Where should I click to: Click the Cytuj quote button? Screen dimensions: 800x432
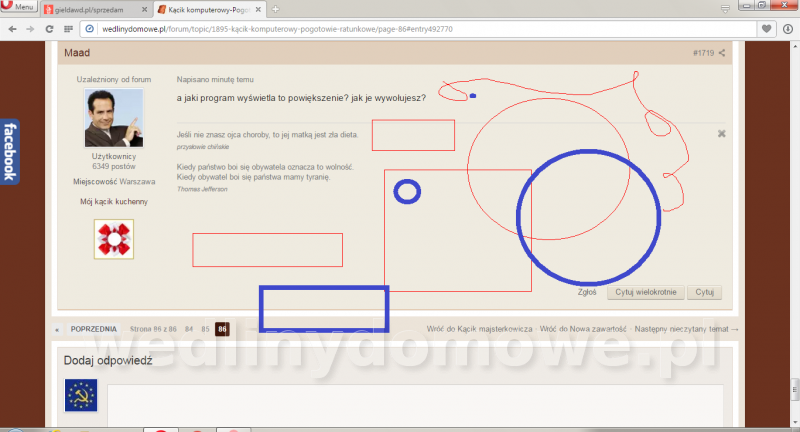704,292
